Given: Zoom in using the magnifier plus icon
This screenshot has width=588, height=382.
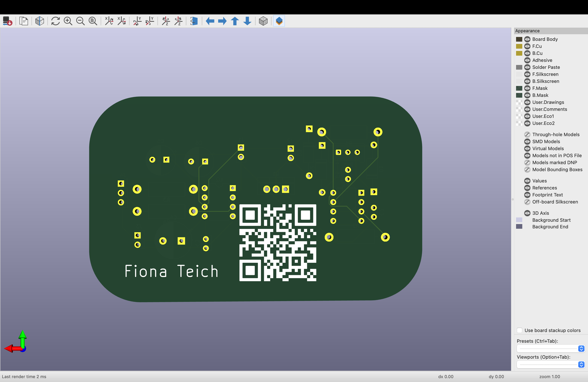Looking at the screenshot, I should [68, 21].
